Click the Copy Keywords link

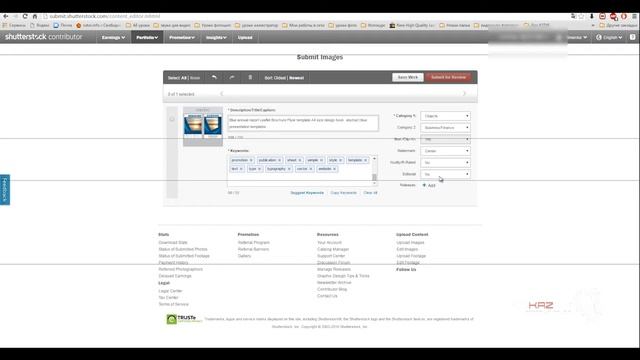[344, 193]
